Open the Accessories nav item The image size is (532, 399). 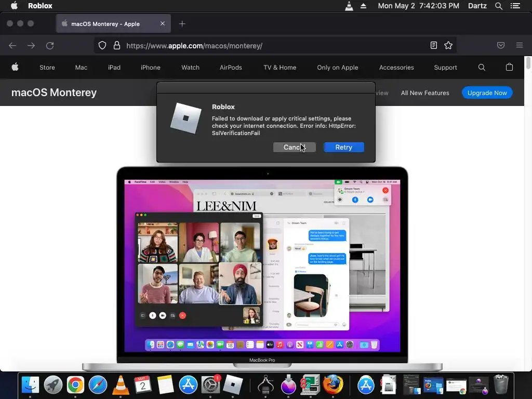click(396, 68)
